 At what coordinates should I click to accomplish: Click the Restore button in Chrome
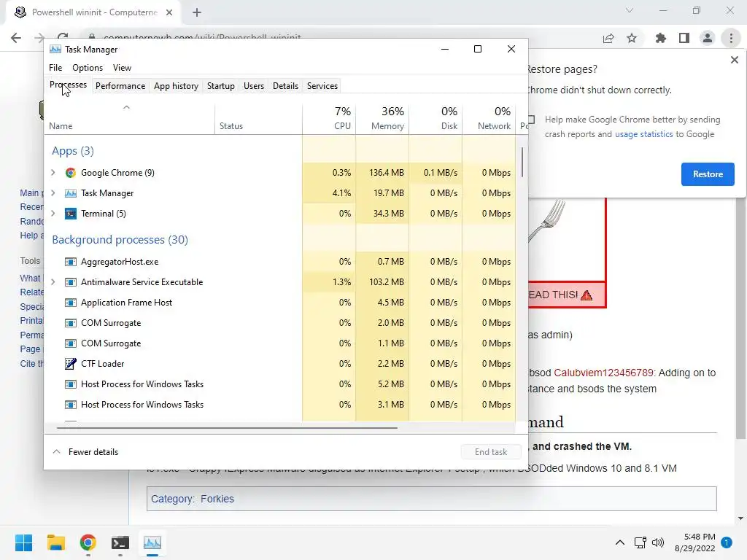coord(708,174)
